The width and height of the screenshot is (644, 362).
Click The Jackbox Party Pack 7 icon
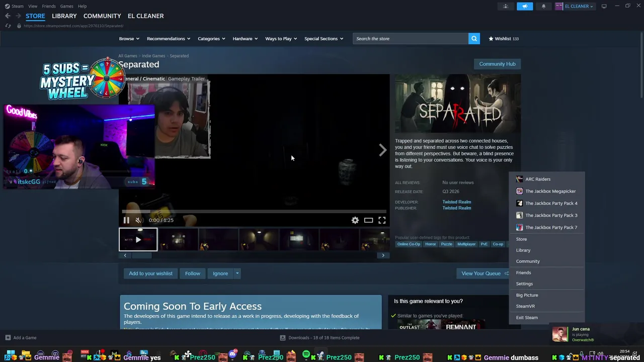pos(519,227)
